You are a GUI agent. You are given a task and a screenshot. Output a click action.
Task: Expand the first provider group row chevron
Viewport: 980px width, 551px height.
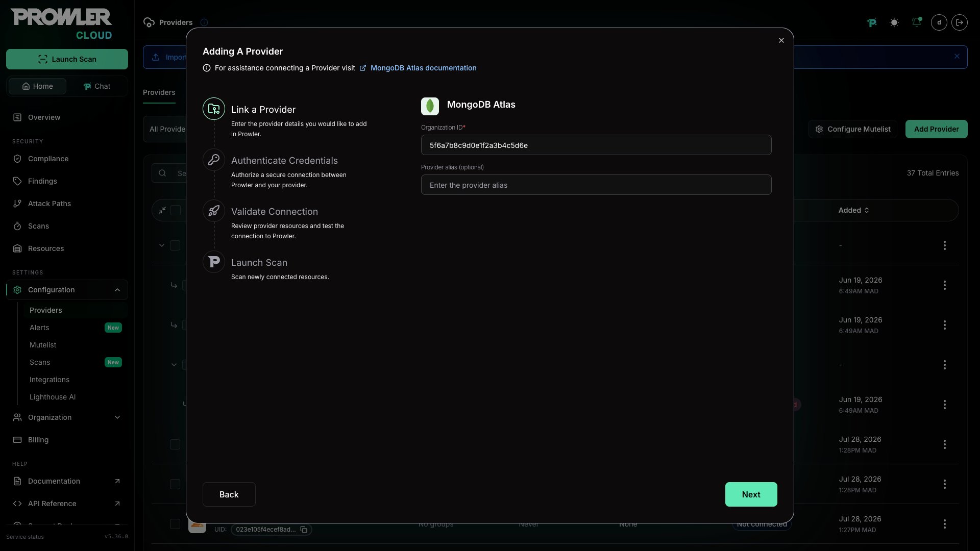coord(161,245)
